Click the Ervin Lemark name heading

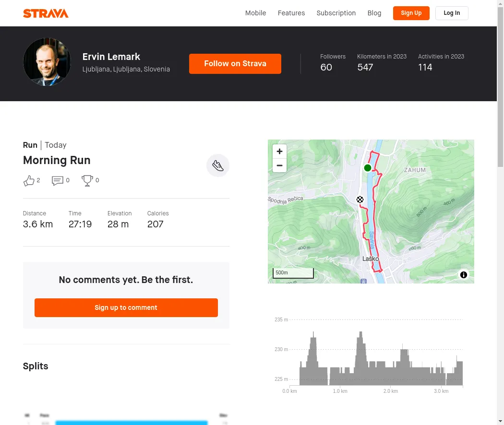(111, 57)
